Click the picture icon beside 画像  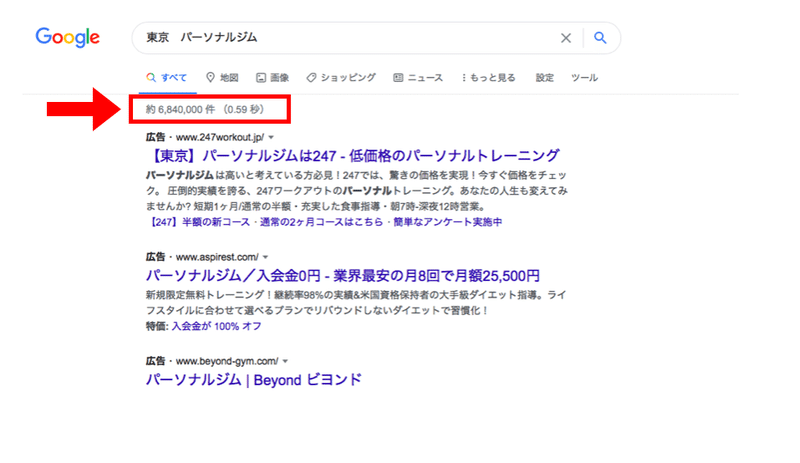[x=261, y=78]
